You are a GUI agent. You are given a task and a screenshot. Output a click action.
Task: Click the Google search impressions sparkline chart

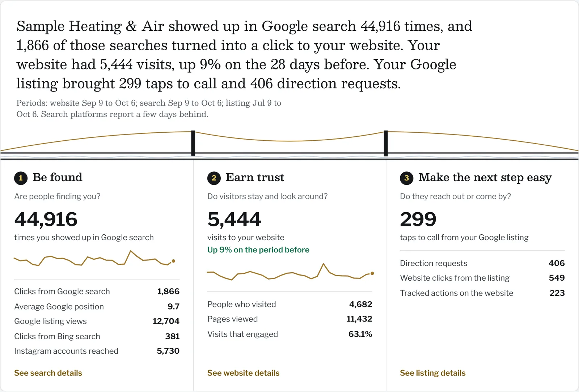click(x=94, y=258)
